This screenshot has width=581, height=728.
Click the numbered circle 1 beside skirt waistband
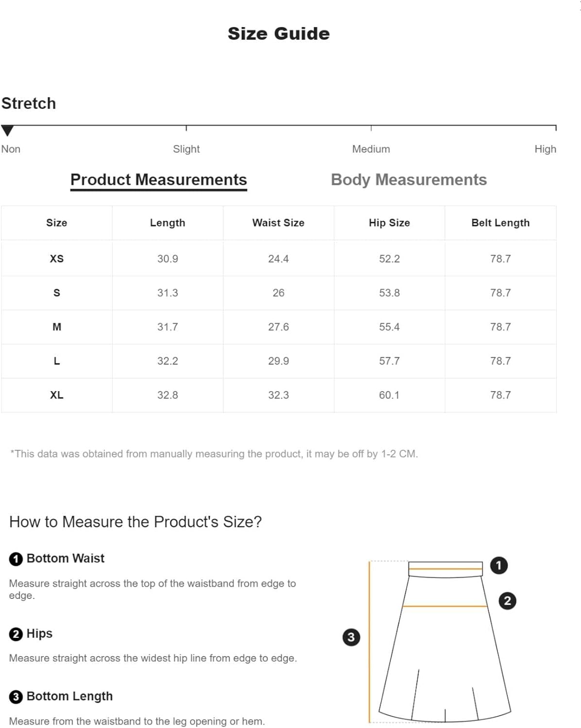pos(498,565)
